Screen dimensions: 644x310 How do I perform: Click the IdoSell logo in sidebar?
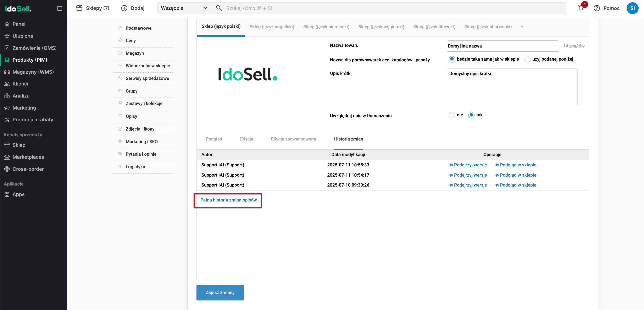(x=18, y=9)
